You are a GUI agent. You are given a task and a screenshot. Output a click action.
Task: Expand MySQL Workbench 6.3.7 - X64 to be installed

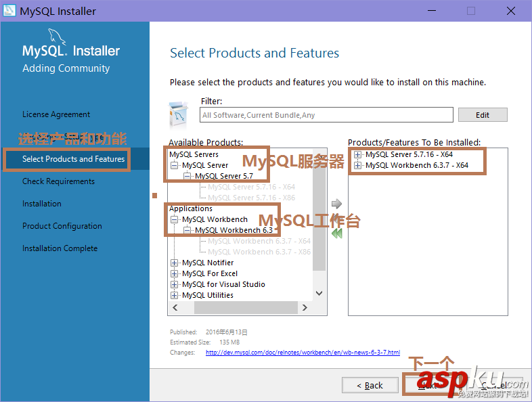point(357,166)
